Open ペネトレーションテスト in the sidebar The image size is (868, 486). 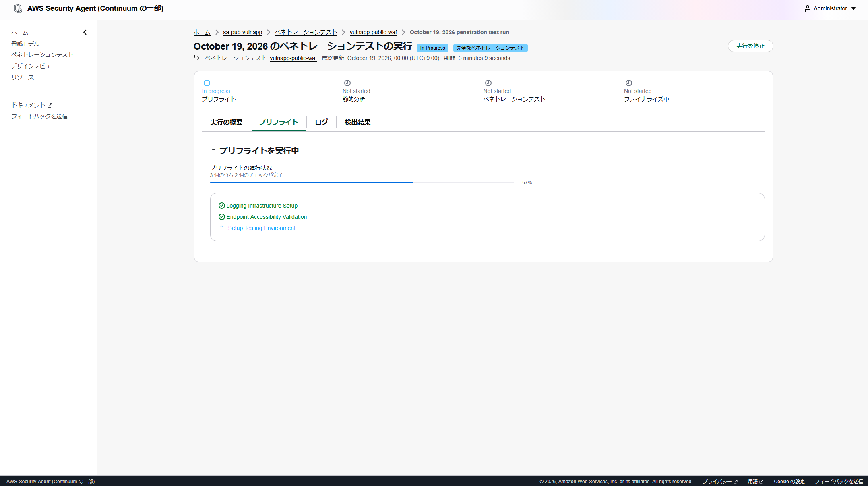coord(42,55)
